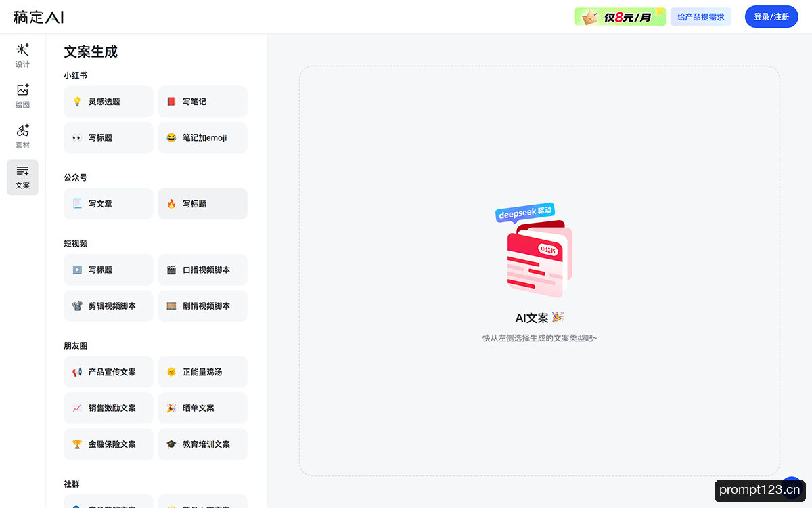Click the clapperboard icon beside 口播视频脚本
The image size is (812, 508).
click(x=171, y=270)
